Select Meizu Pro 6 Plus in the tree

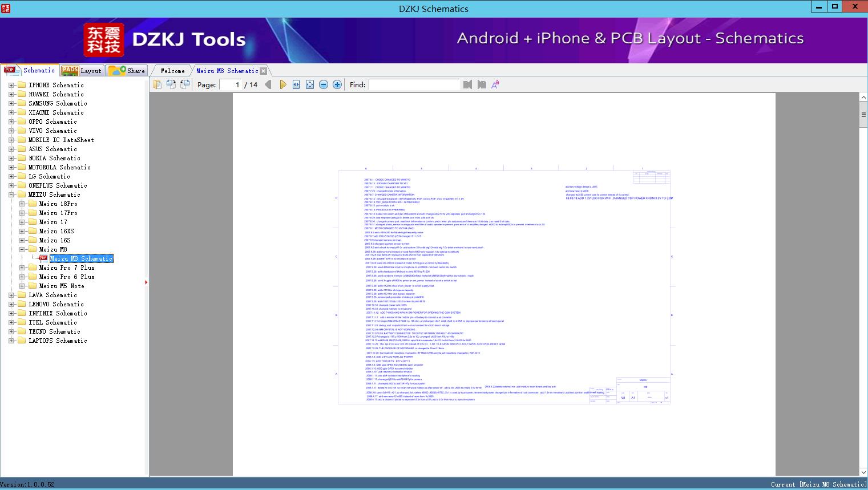pyautogui.click(x=67, y=277)
